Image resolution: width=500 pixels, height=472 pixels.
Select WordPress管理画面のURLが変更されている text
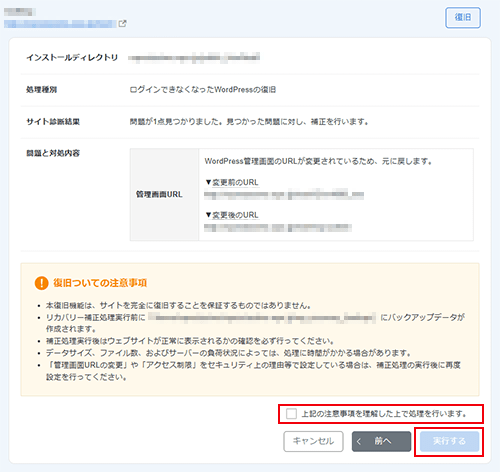[x=318, y=161]
